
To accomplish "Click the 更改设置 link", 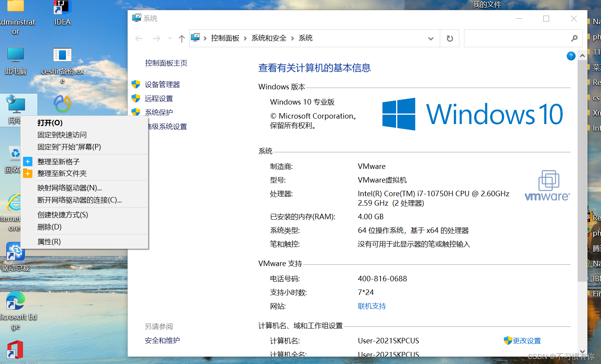I will coord(527,341).
